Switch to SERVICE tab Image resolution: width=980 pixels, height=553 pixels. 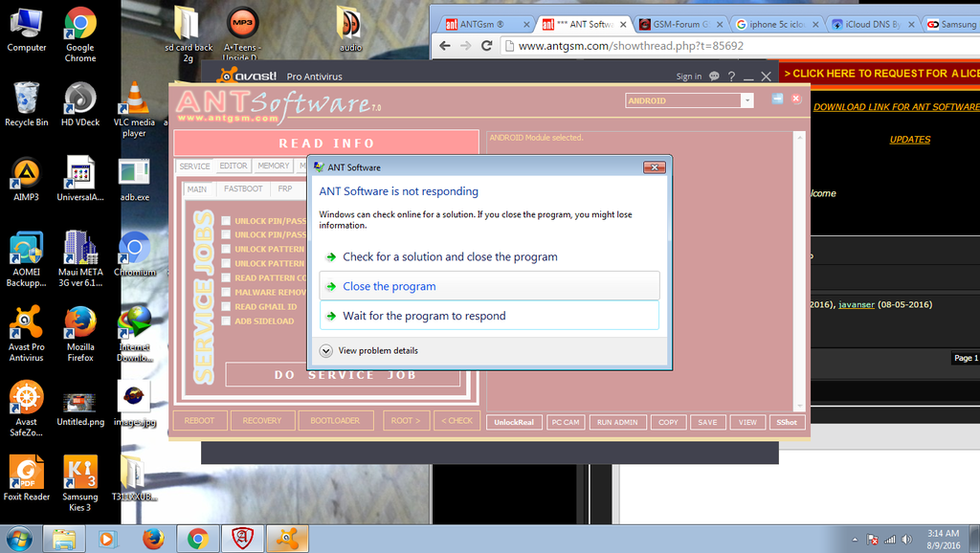(x=194, y=166)
